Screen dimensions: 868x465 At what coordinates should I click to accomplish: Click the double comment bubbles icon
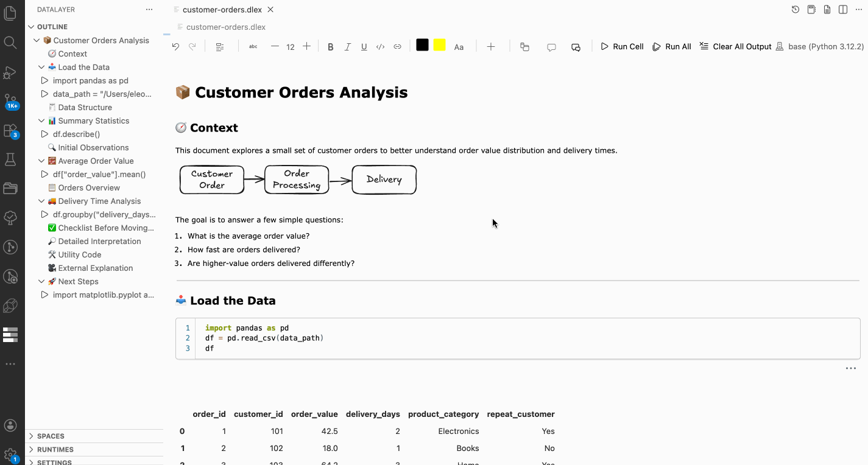tap(576, 47)
